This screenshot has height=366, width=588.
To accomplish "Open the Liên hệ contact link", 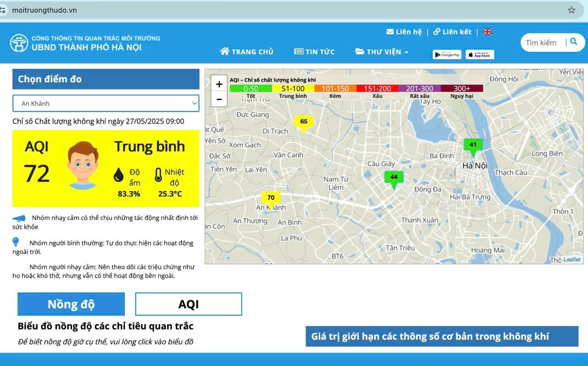I will (404, 32).
